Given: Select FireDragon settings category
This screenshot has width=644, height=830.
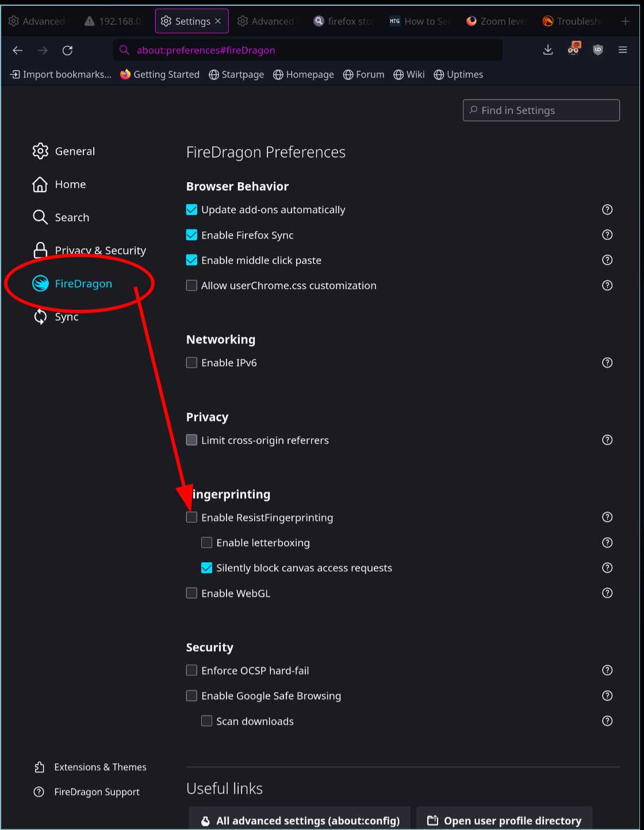Looking at the screenshot, I should click(72, 284).
